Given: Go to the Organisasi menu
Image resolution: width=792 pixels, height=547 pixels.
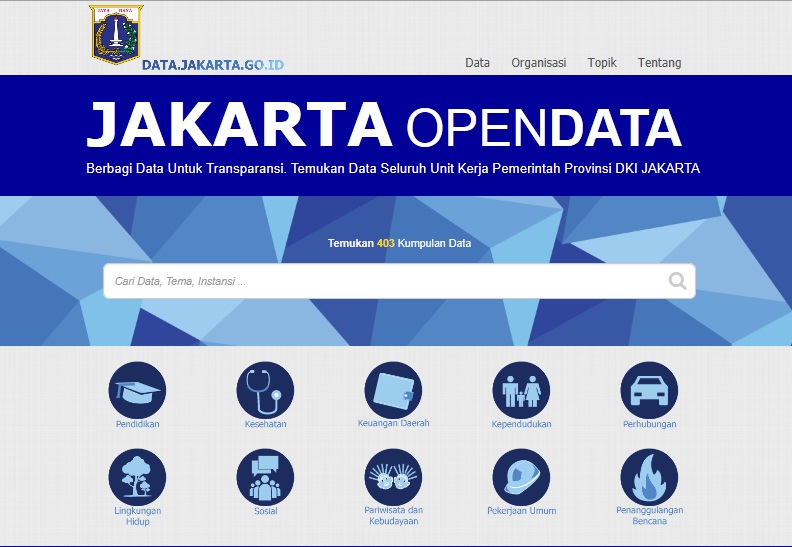Looking at the screenshot, I should coord(538,63).
